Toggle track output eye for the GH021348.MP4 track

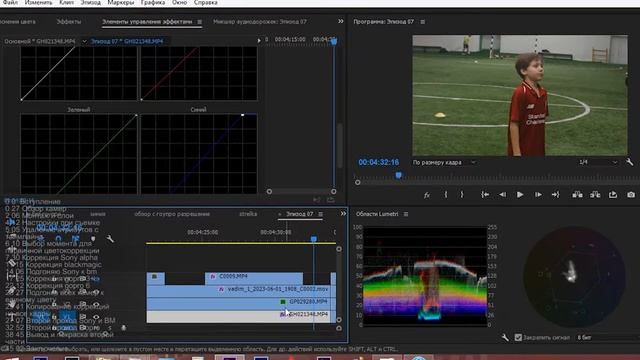pyautogui.click(x=96, y=317)
